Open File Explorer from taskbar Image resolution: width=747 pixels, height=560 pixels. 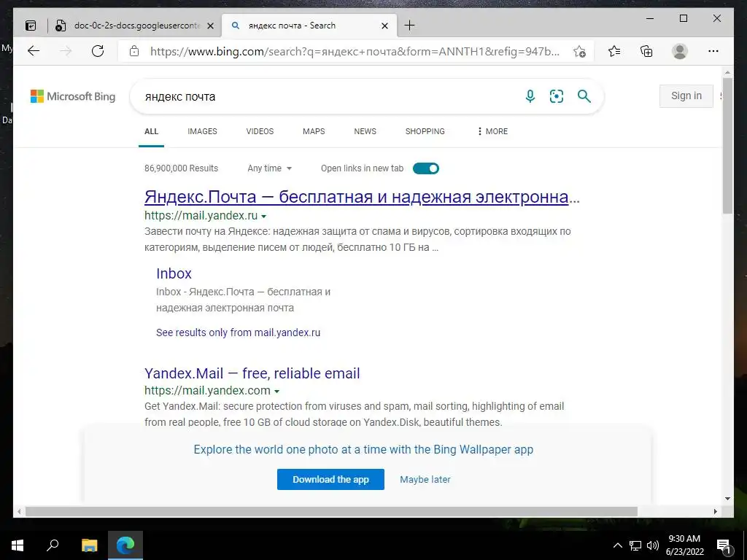click(89, 545)
